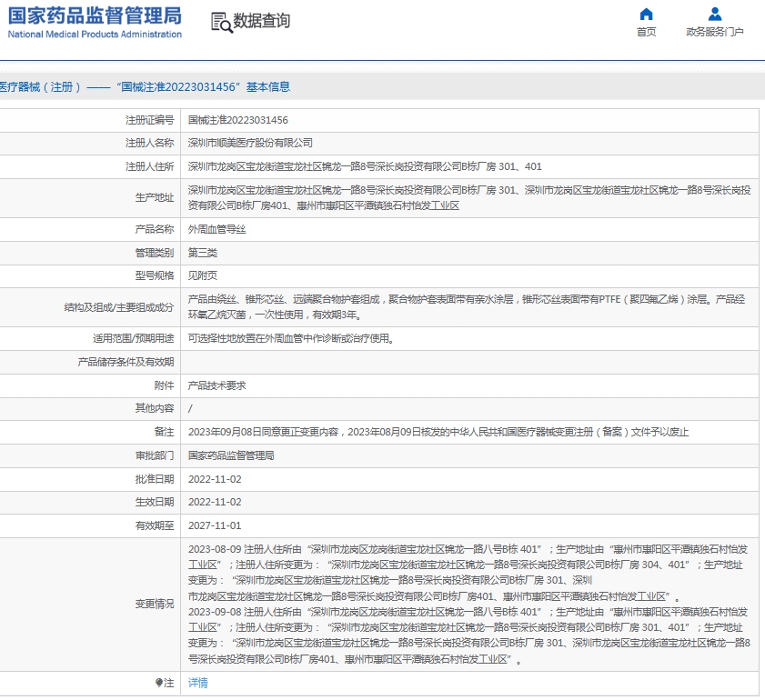Image resolution: width=765 pixels, height=700 pixels.
Task: Click the 产品名称 label
Action: tap(154, 229)
